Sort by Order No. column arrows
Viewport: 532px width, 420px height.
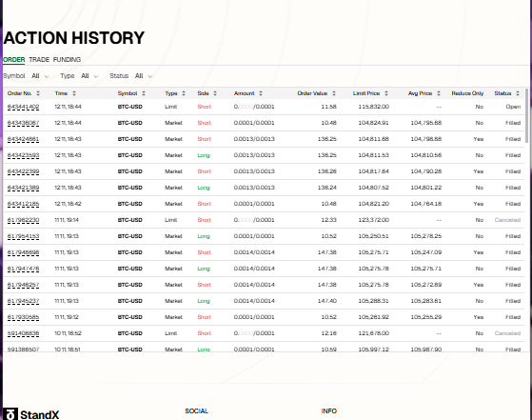[x=38, y=93]
